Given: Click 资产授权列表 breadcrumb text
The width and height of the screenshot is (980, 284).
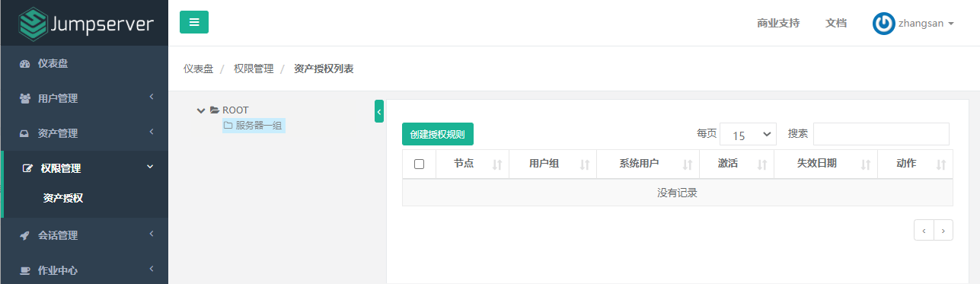Looking at the screenshot, I should click(324, 69).
